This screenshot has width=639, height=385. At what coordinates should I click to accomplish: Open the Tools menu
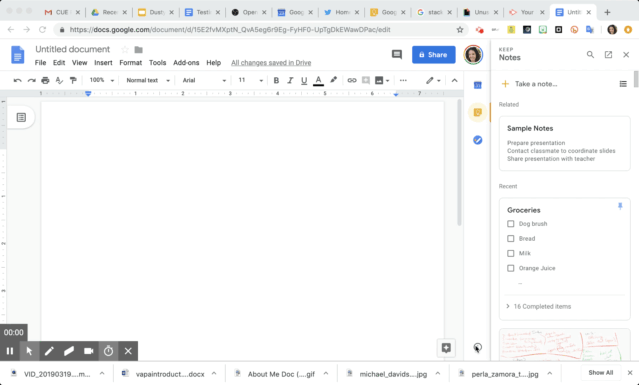click(x=157, y=63)
